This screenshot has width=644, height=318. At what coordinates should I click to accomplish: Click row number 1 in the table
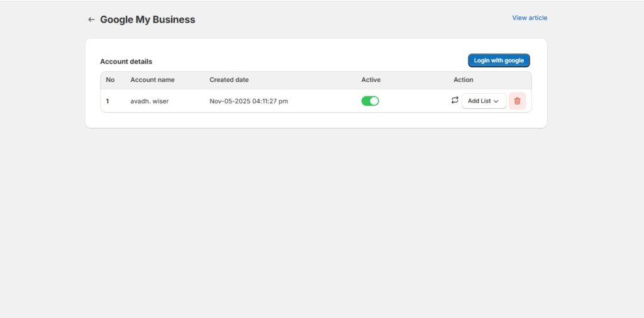tap(108, 101)
